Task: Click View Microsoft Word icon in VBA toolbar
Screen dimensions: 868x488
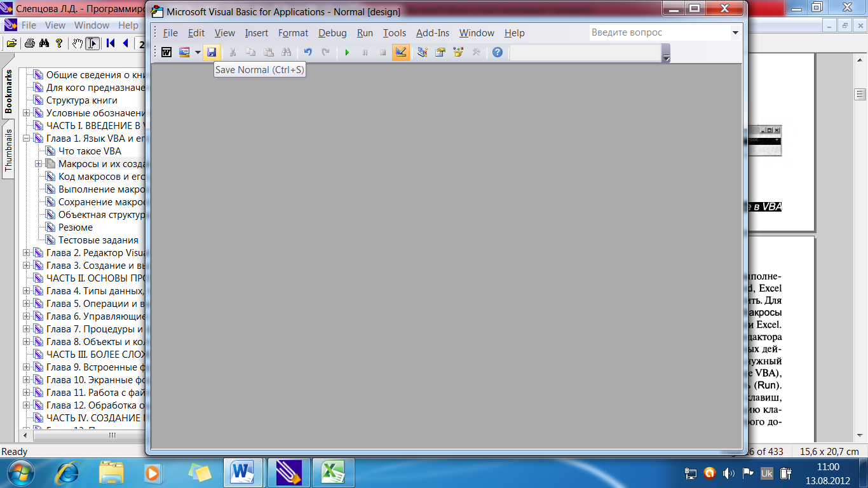Action: click(166, 52)
